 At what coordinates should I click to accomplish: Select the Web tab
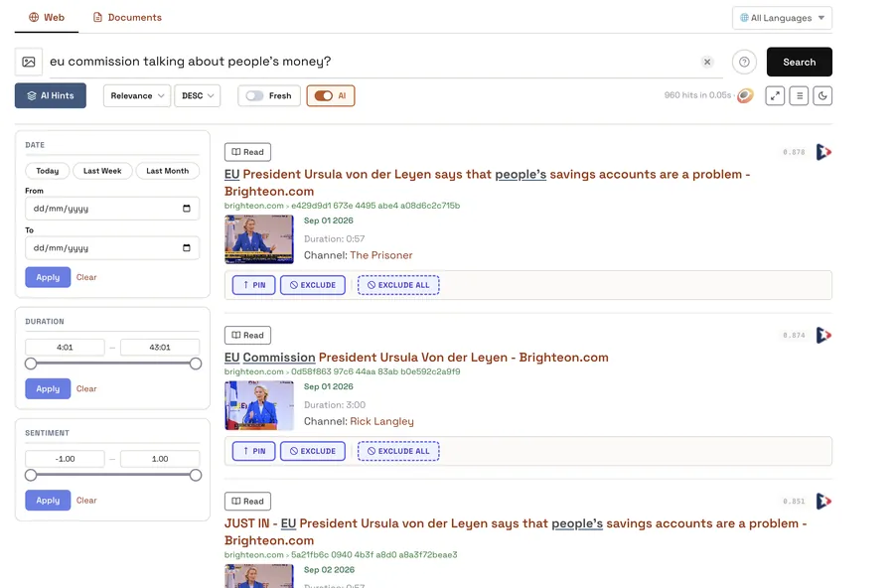click(x=47, y=18)
